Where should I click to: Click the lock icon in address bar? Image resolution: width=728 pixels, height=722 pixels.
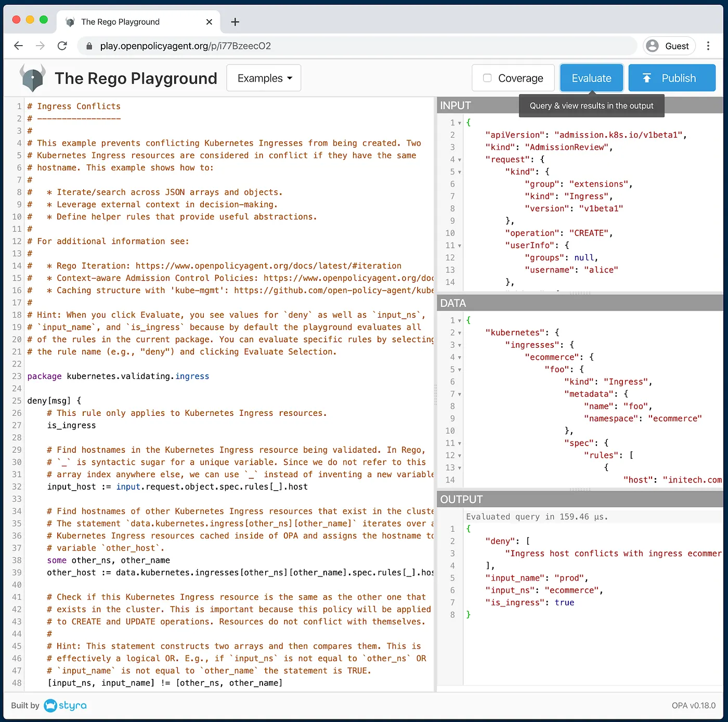click(x=89, y=46)
